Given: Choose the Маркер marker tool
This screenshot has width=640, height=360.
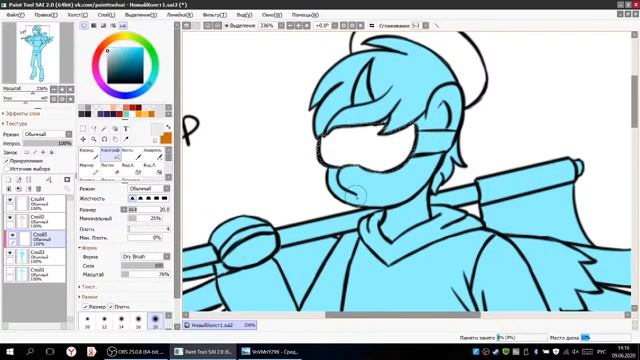Looking at the screenshot, I should (89, 169).
